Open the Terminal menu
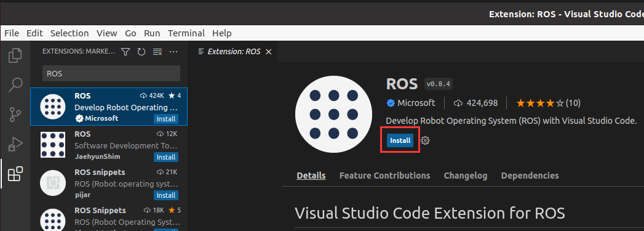 [186, 33]
